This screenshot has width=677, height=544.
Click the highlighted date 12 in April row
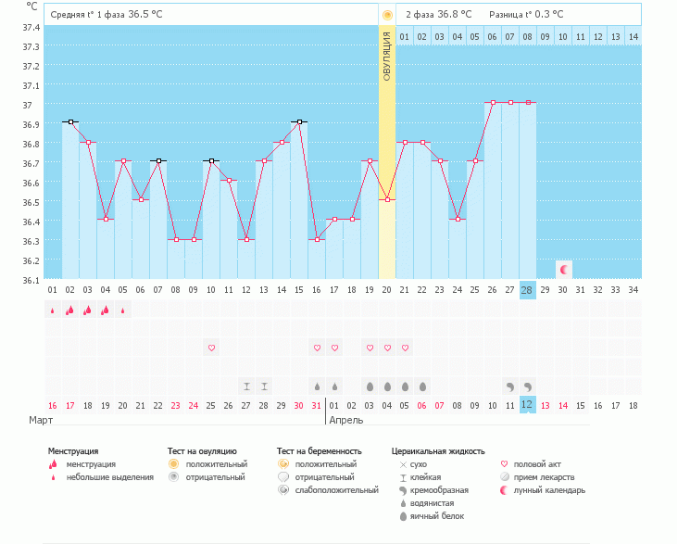[x=528, y=405]
